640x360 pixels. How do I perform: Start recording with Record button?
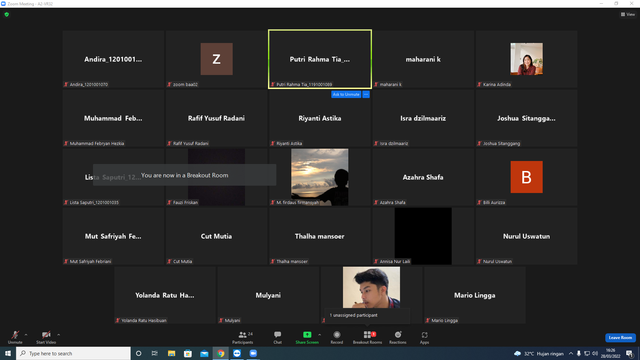tap(337, 337)
